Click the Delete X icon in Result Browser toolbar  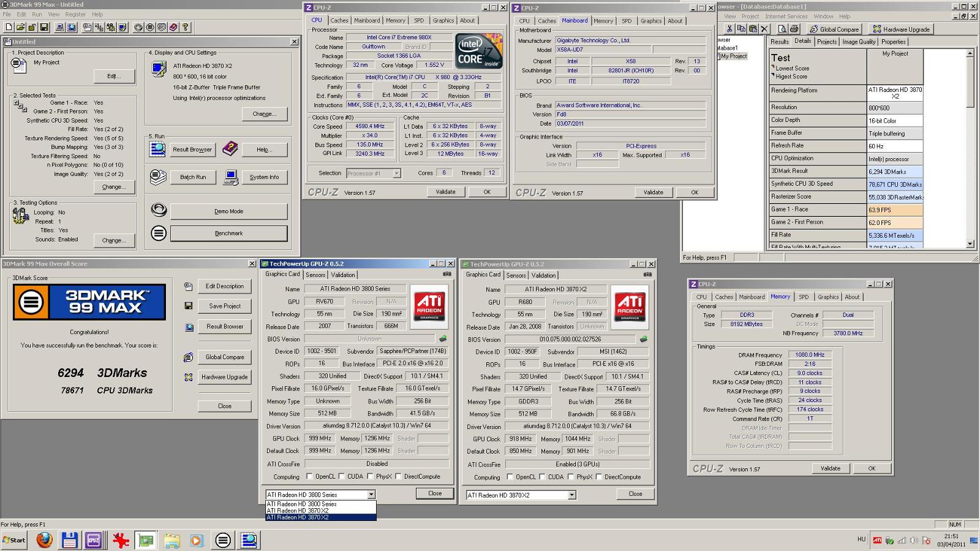click(x=764, y=29)
